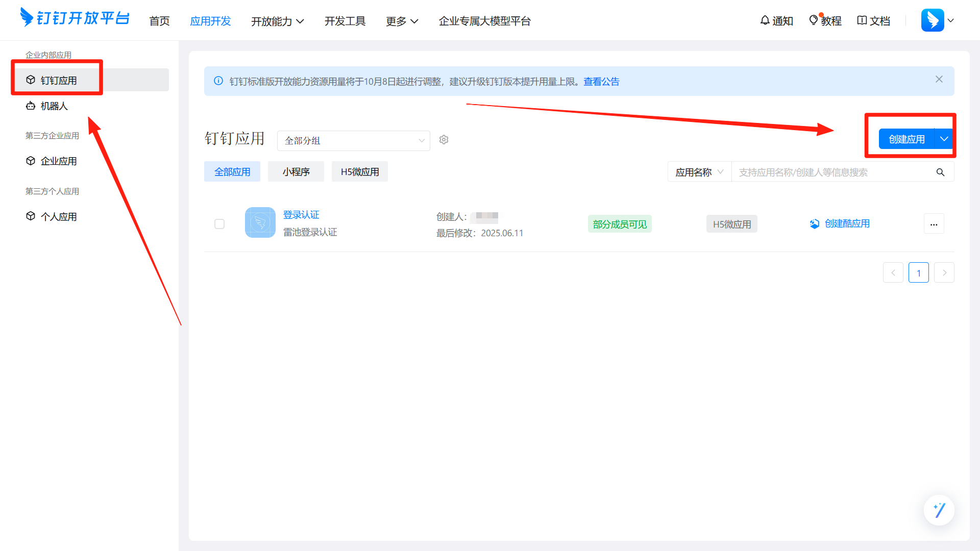Open the more actions ellipsis button
This screenshot has width=980, height=551.
coord(934,223)
